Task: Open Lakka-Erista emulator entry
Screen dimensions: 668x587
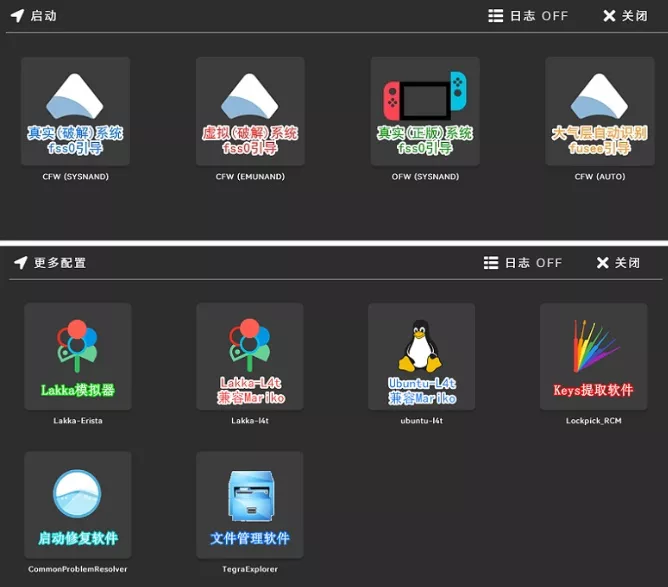Action: click(78, 357)
